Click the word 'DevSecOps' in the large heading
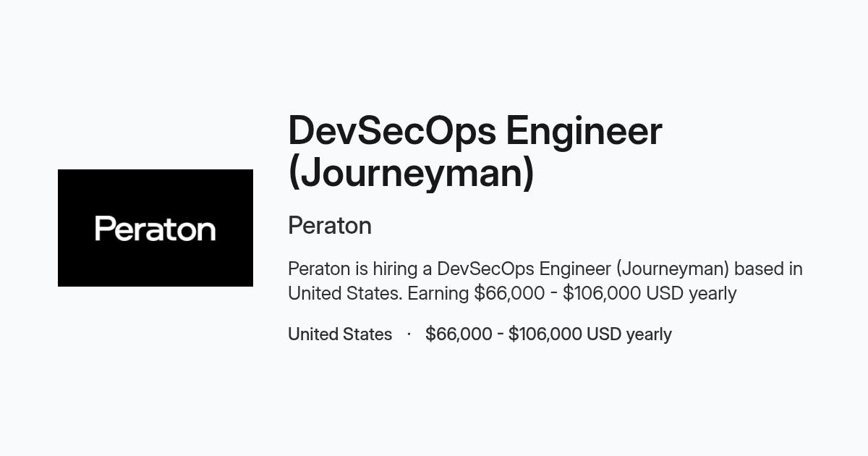 tap(392, 131)
